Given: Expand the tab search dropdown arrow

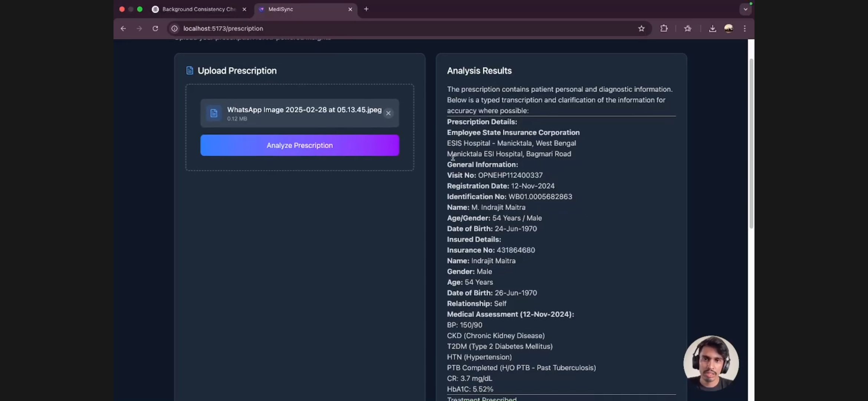Looking at the screenshot, I should [x=745, y=9].
